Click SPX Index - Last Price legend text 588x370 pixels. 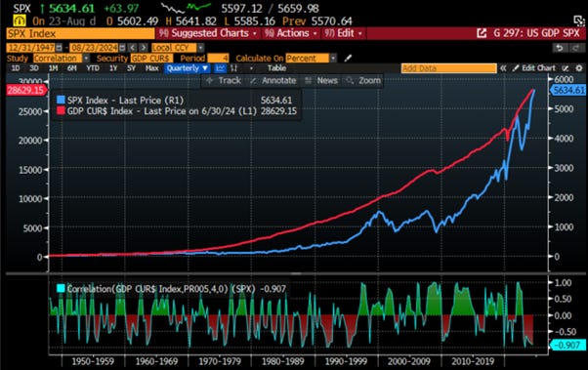point(125,101)
